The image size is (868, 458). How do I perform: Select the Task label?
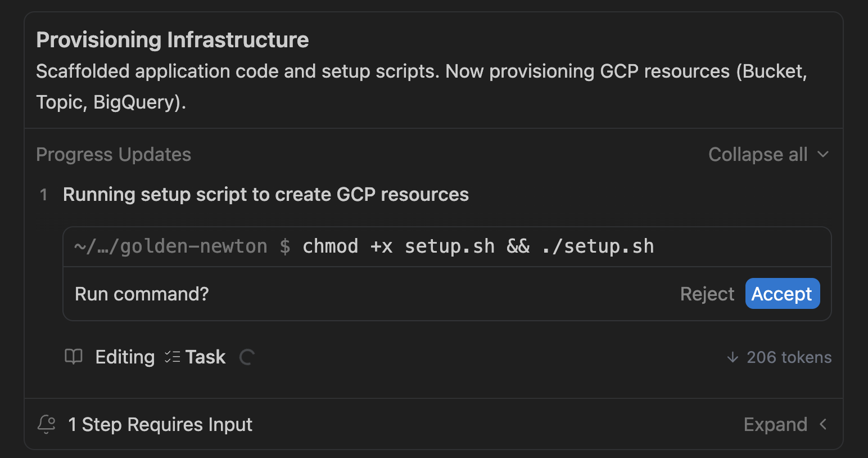click(205, 357)
